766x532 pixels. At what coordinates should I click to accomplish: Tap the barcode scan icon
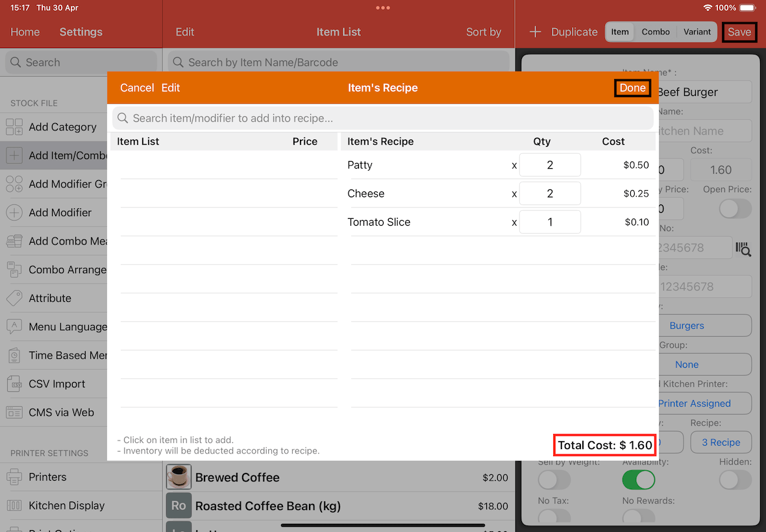pos(743,248)
